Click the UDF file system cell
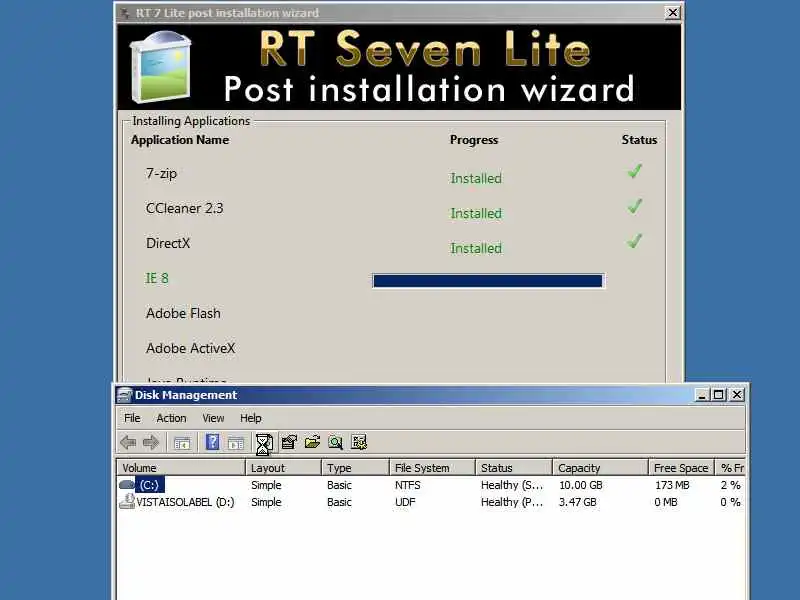 click(x=405, y=502)
